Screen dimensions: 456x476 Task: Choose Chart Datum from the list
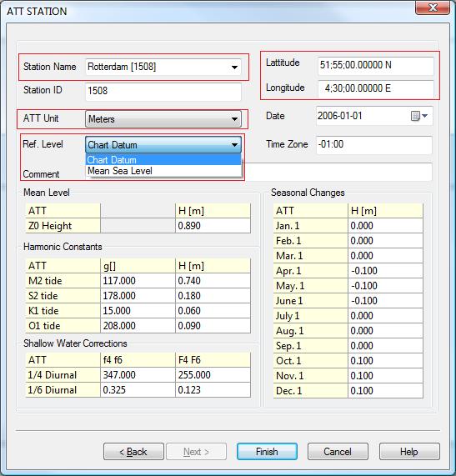point(163,160)
